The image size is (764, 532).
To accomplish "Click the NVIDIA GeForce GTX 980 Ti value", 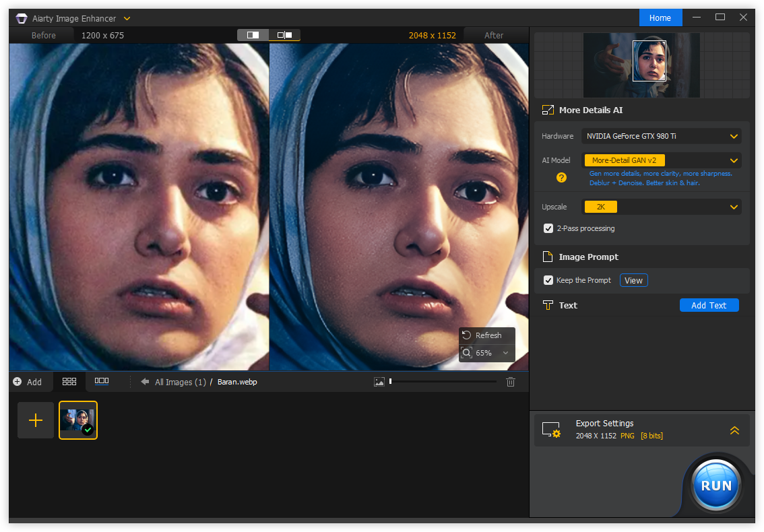I will [631, 137].
